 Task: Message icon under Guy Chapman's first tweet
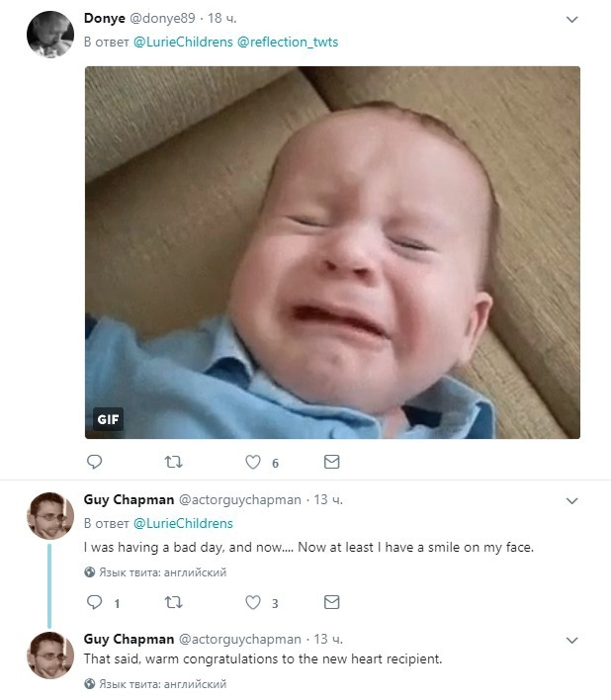tap(332, 602)
